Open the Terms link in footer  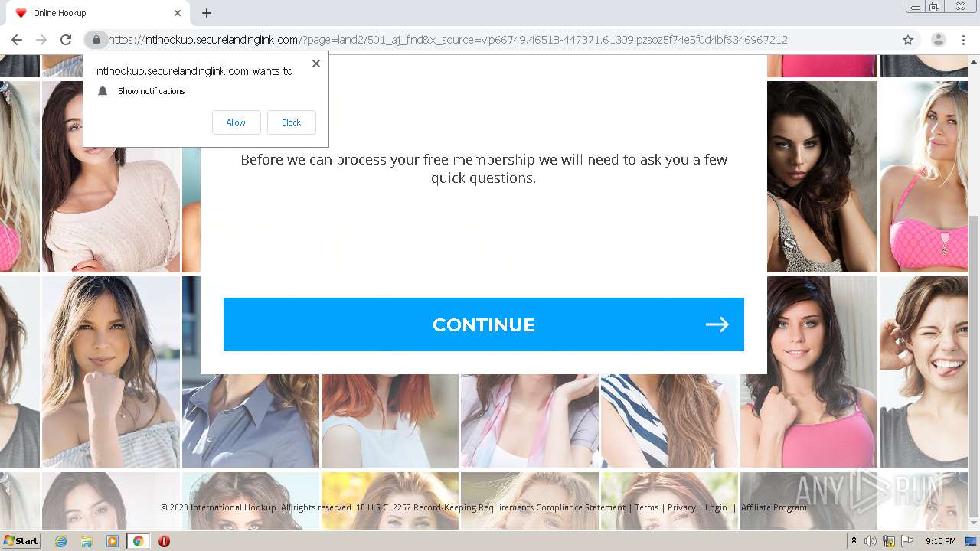coord(646,507)
